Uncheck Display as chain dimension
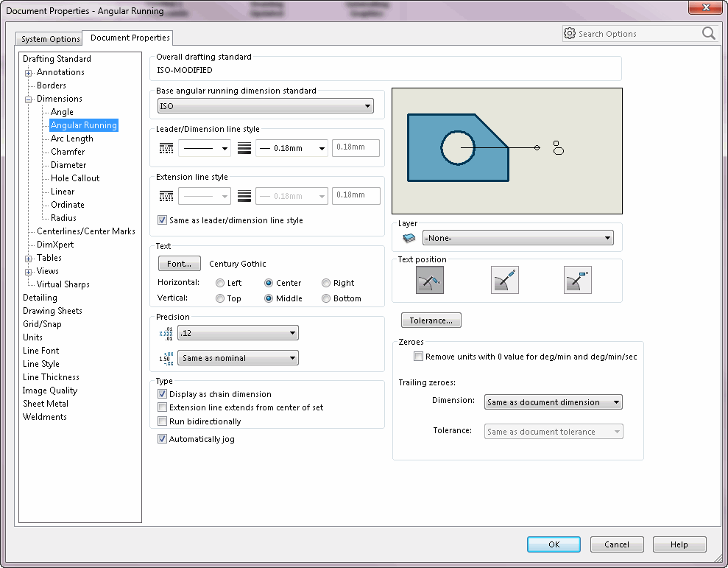The image size is (728, 568). pos(162,393)
